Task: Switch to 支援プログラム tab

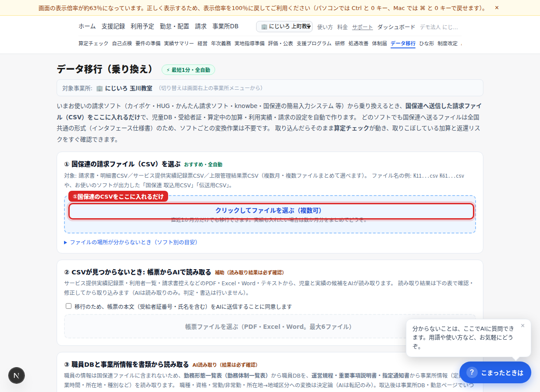Action: [x=314, y=44]
